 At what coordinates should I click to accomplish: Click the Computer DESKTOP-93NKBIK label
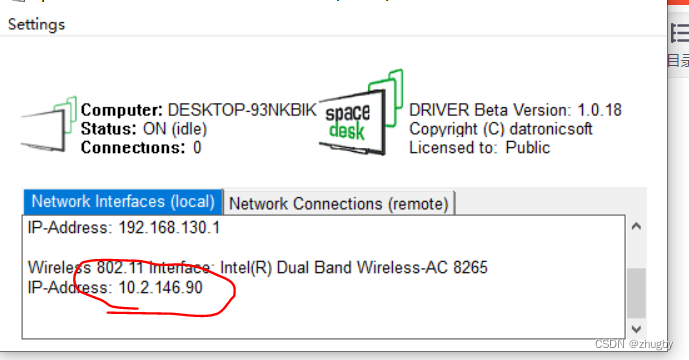(x=199, y=110)
